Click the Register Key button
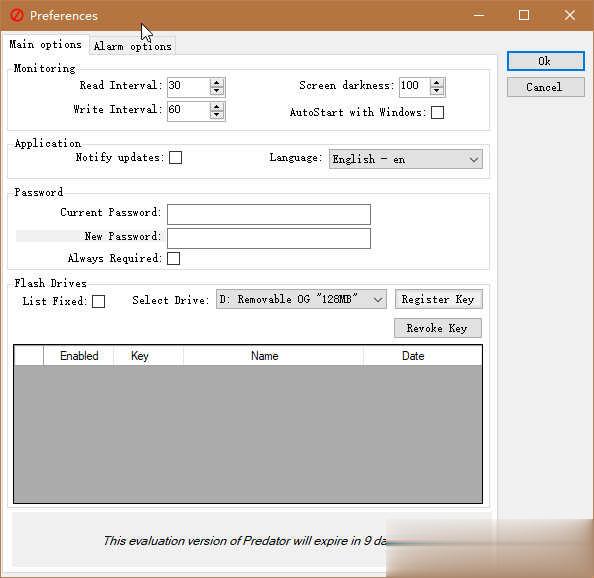594x578 pixels. click(x=438, y=300)
